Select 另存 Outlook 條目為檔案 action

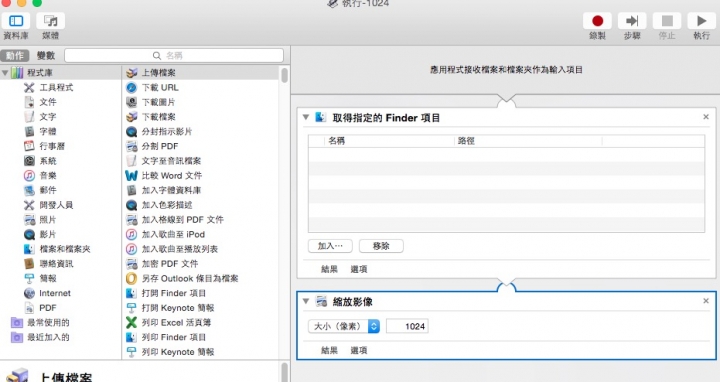(190, 278)
